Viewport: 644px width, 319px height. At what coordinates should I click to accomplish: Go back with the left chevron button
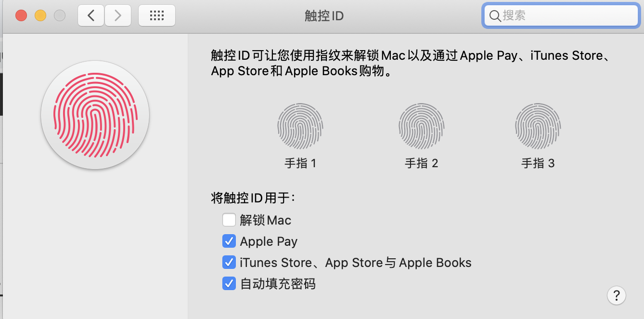(91, 15)
